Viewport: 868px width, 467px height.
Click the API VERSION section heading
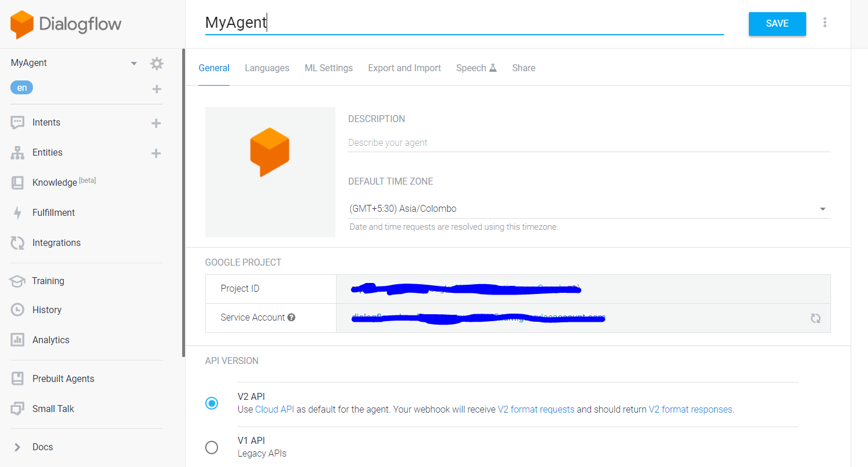232,361
